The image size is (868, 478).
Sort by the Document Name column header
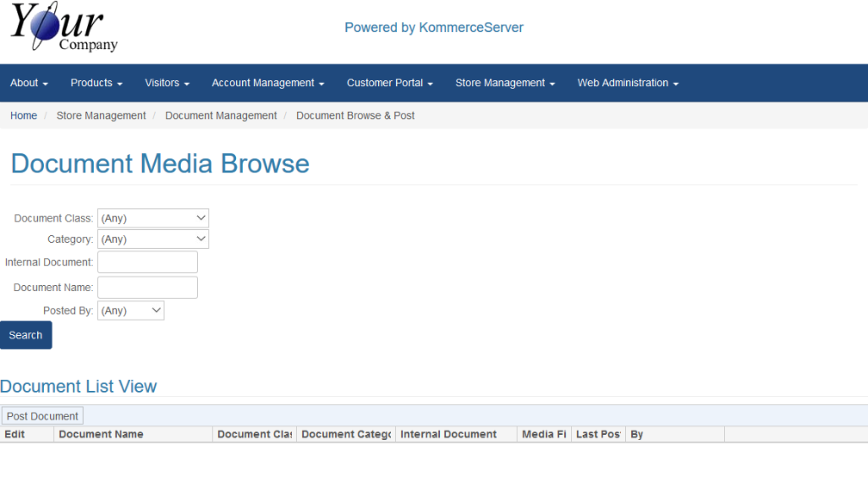[x=101, y=435]
